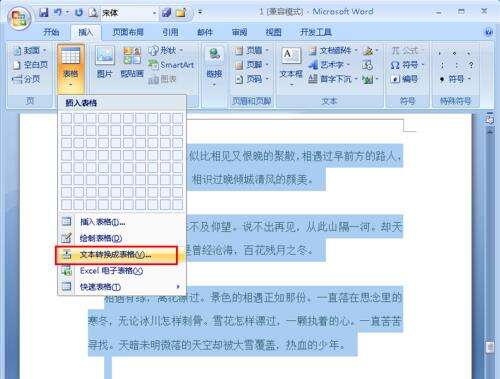Viewport: 500px width, 379px height.
Task: Switch to the 审阅 tab
Action: point(239,32)
